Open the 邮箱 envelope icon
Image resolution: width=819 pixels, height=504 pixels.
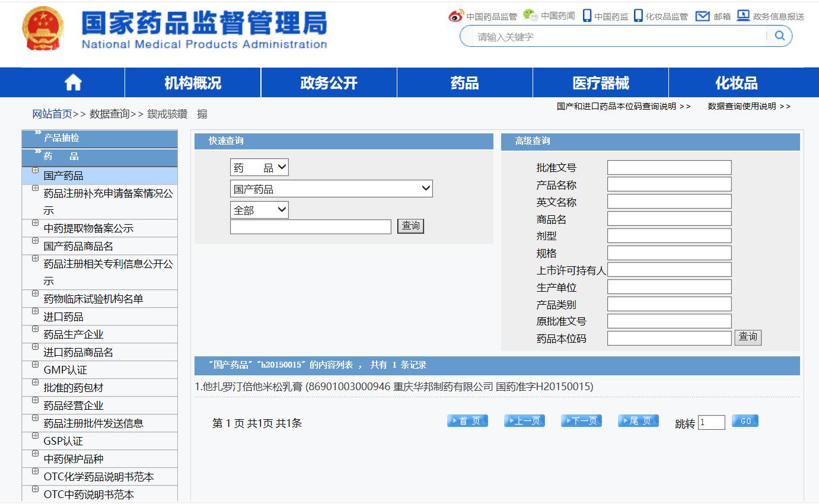pos(703,16)
